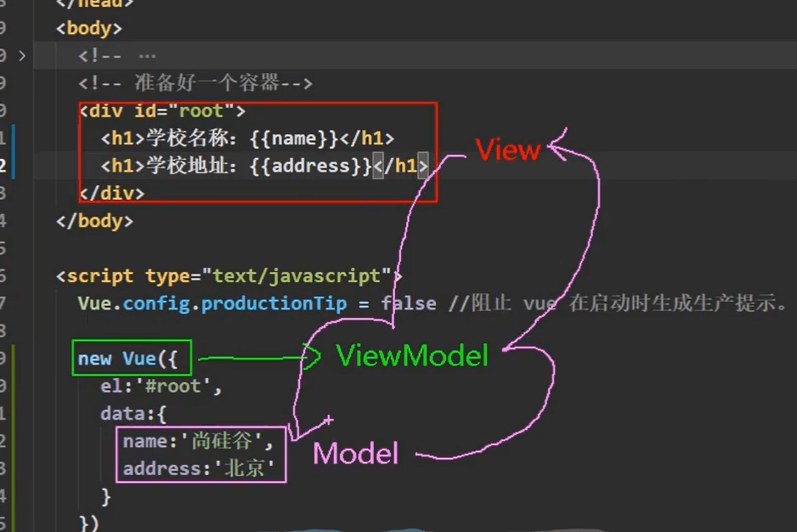Select the div id root attribute value
This screenshot has width=797, height=532.
point(198,110)
